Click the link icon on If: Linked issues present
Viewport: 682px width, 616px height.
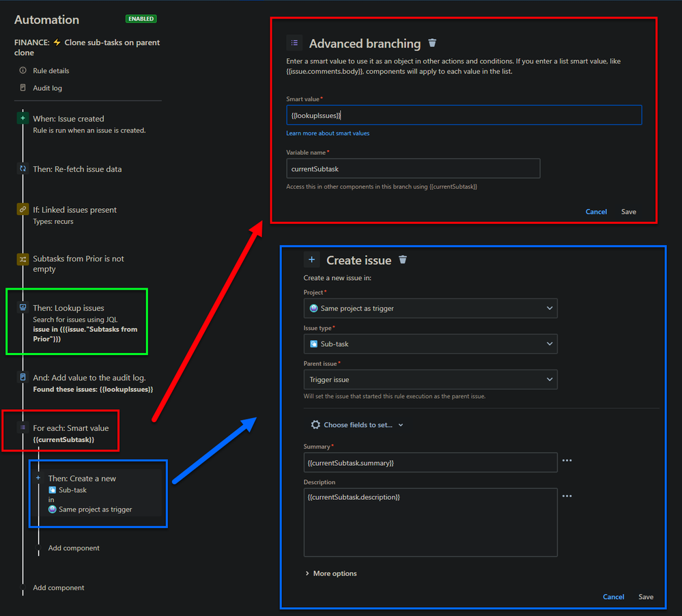click(x=23, y=210)
